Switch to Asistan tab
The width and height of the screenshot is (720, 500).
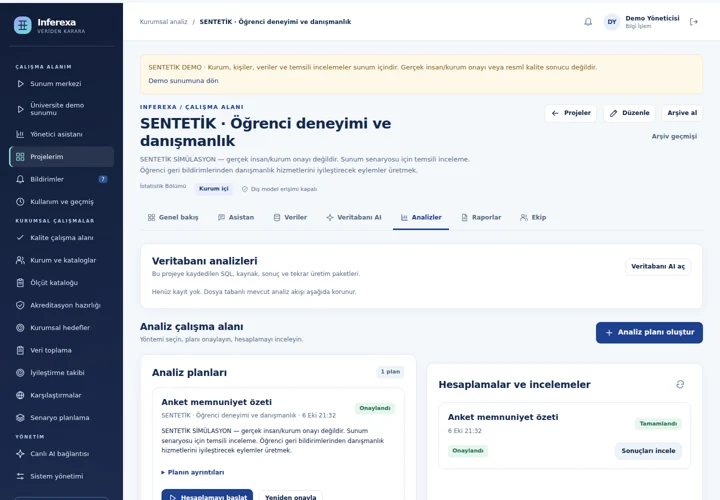pyautogui.click(x=236, y=217)
